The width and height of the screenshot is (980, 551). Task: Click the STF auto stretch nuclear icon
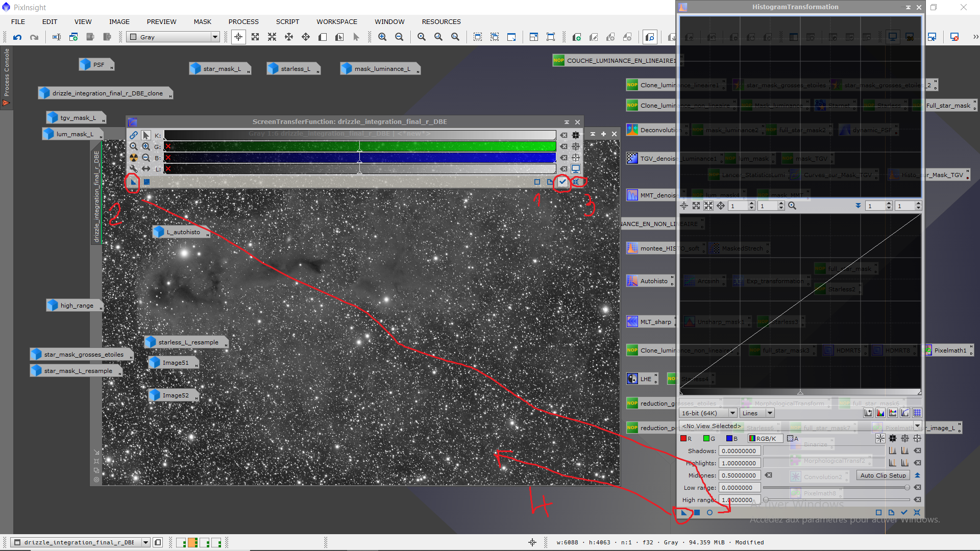coord(133,158)
